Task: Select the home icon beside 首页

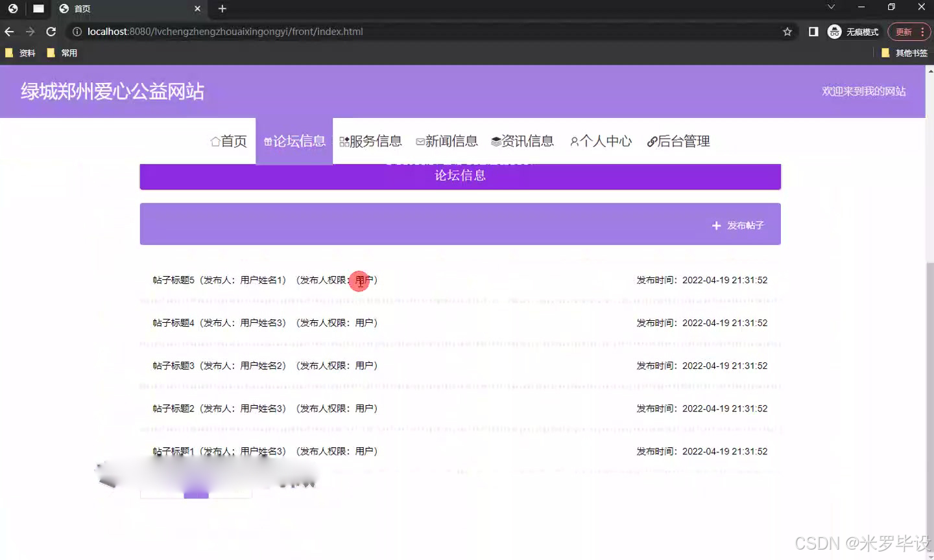Action: tap(214, 141)
